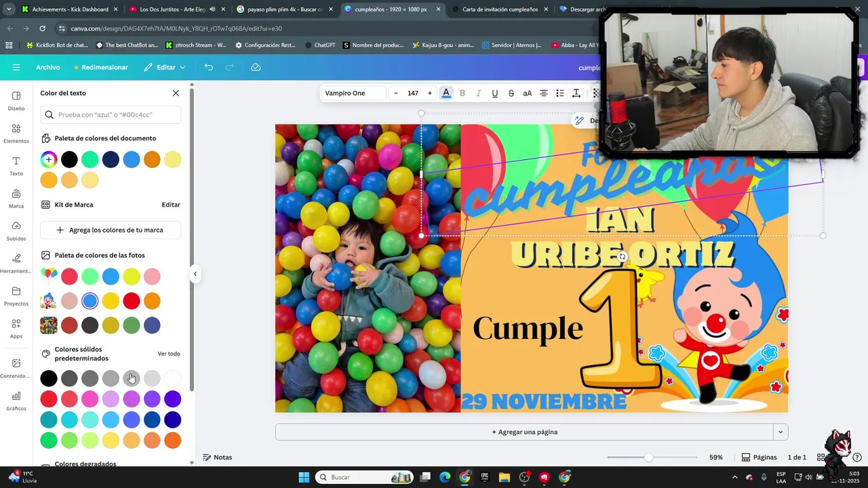Expand the Editar mode dropdown
Image resolution: width=868 pixels, height=488 pixels.
click(x=165, y=67)
